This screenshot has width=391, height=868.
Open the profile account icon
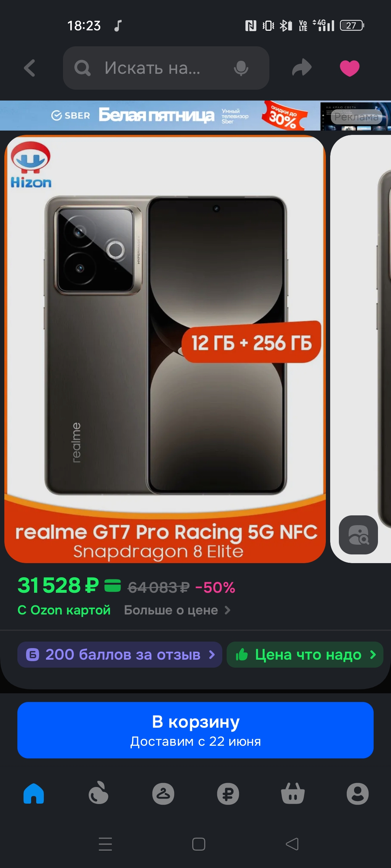[358, 794]
